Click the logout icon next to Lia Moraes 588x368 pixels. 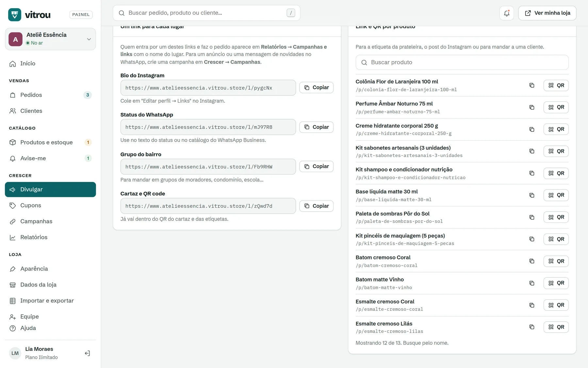pyautogui.click(x=87, y=353)
